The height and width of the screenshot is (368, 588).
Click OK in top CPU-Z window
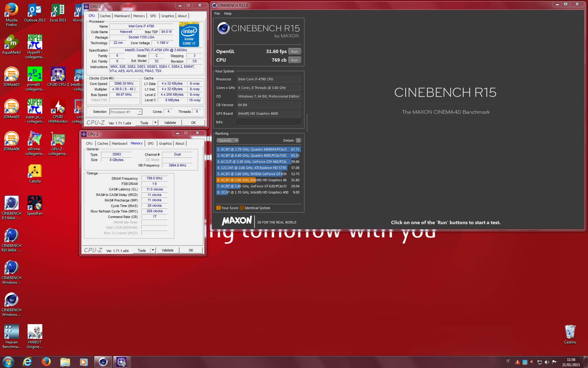pyautogui.click(x=193, y=123)
